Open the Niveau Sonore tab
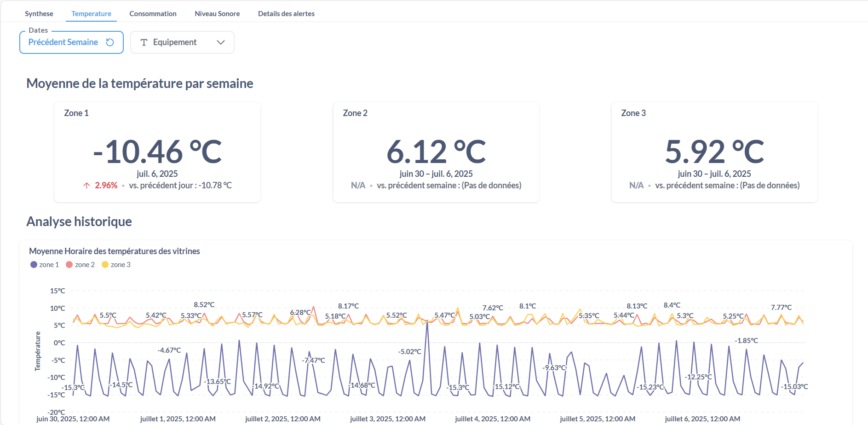This screenshot has width=868, height=425. pyautogui.click(x=217, y=13)
